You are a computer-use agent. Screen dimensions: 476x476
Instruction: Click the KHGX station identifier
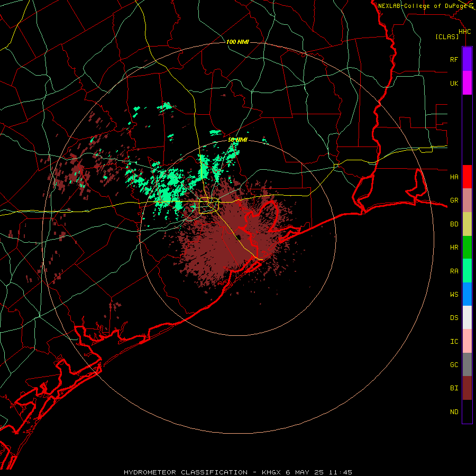pyautogui.click(x=271, y=472)
